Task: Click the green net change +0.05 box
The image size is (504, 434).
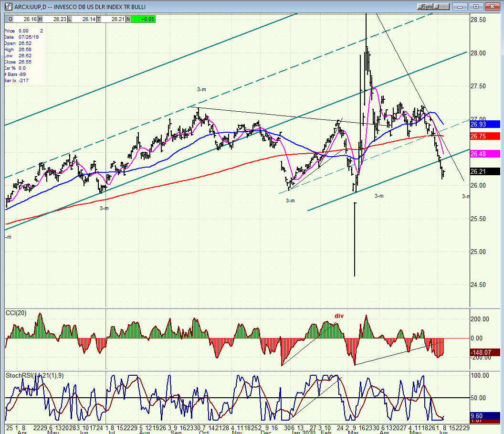Action: [143, 19]
